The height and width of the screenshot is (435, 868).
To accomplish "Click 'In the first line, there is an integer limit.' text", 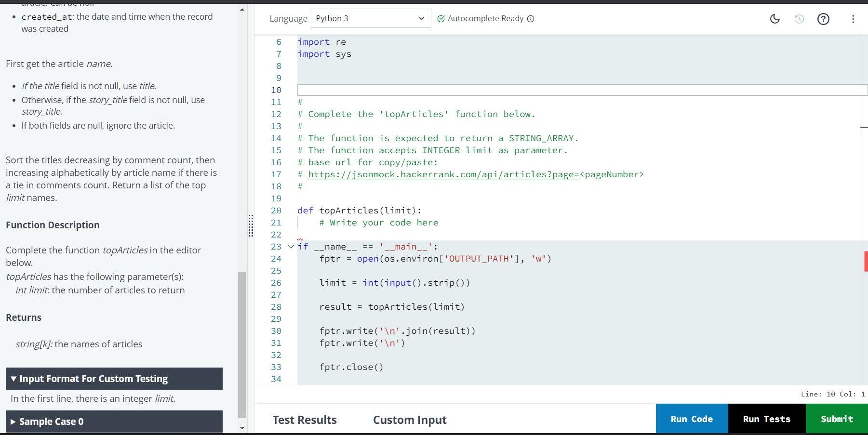I will pos(93,398).
